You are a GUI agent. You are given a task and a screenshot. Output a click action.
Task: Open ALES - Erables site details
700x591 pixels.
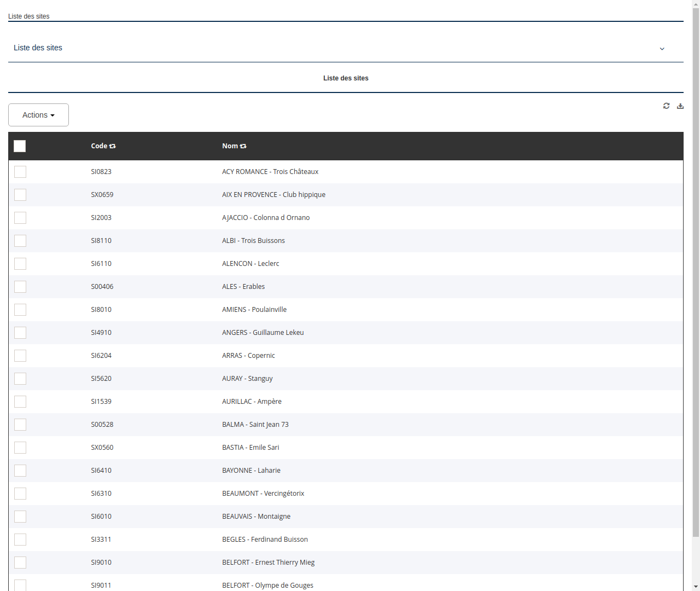[x=243, y=286]
